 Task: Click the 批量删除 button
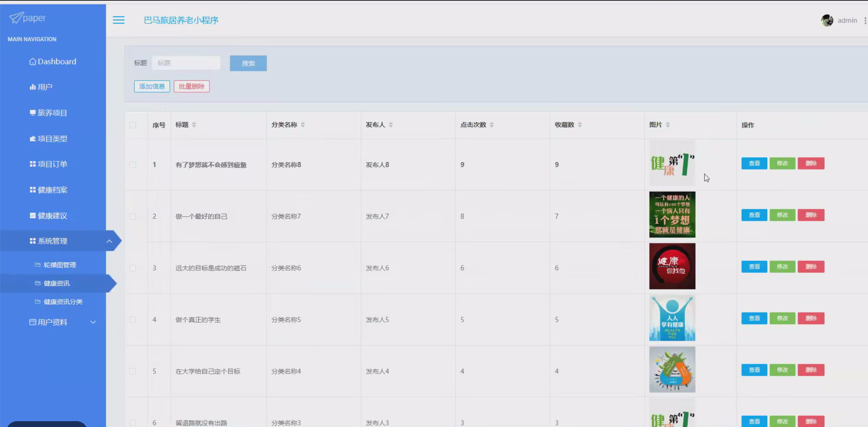[192, 86]
